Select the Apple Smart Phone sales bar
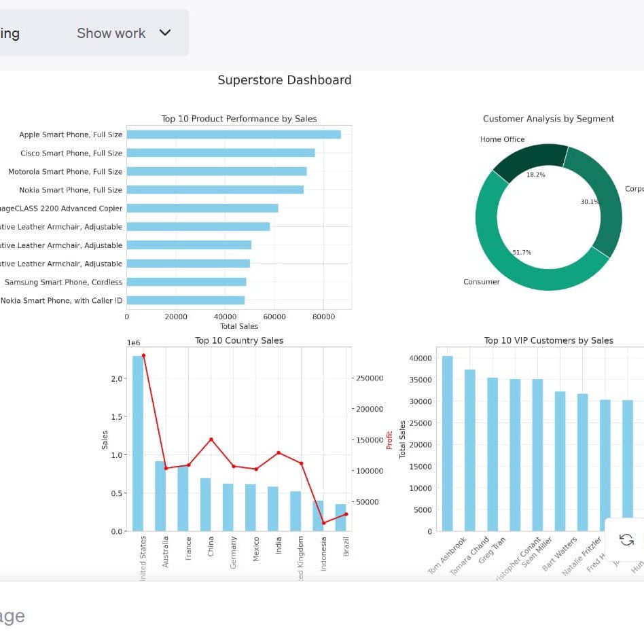The height and width of the screenshot is (644, 644). [233, 135]
